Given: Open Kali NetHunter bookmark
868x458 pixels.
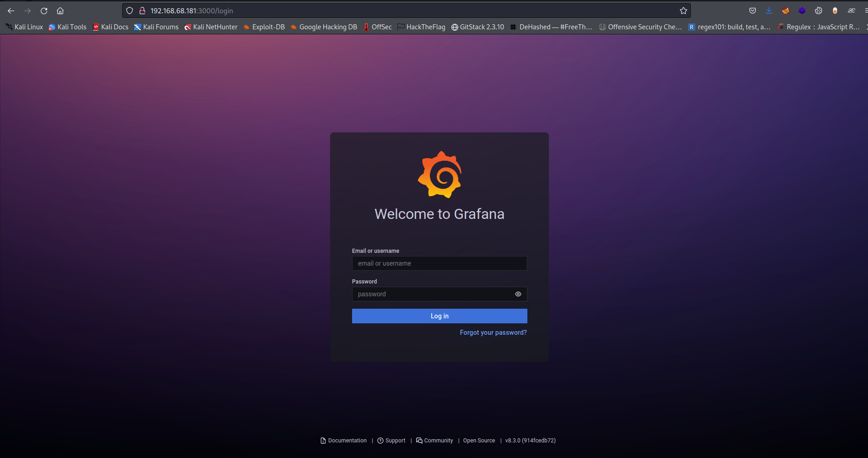Looking at the screenshot, I should [x=211, y=27].
